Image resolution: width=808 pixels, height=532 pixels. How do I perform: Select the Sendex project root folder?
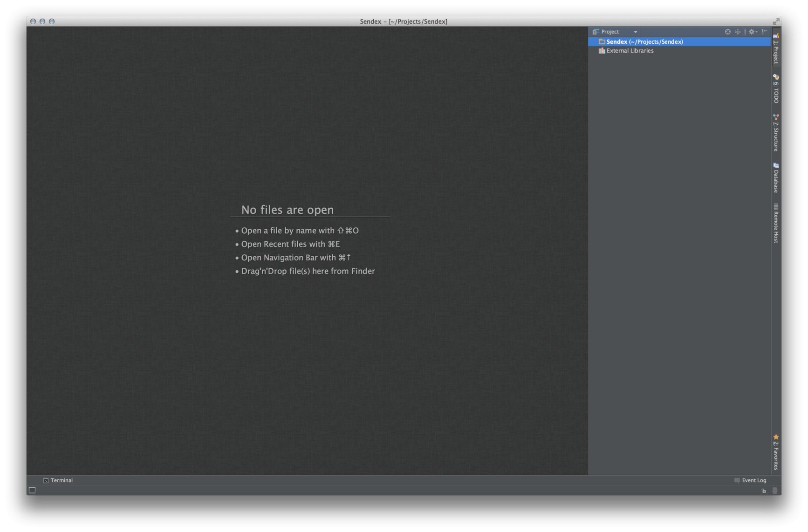pos(644,42)
